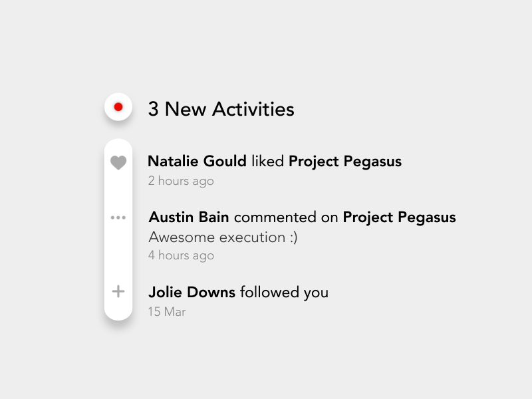Click "commented on" in Austin's activity

pos(286,217)
